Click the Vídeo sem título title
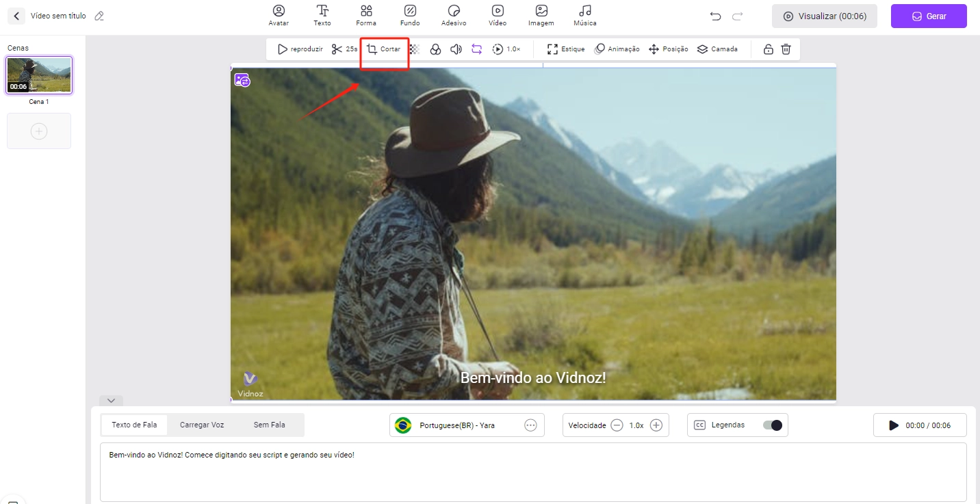This screenshot has height=504, width=980. click(58, 16)
